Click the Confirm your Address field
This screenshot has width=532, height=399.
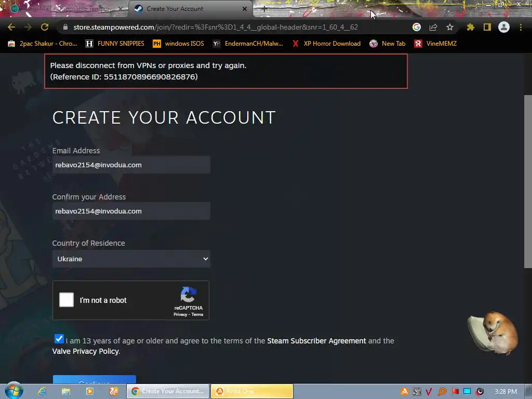(x=131, y=211)
